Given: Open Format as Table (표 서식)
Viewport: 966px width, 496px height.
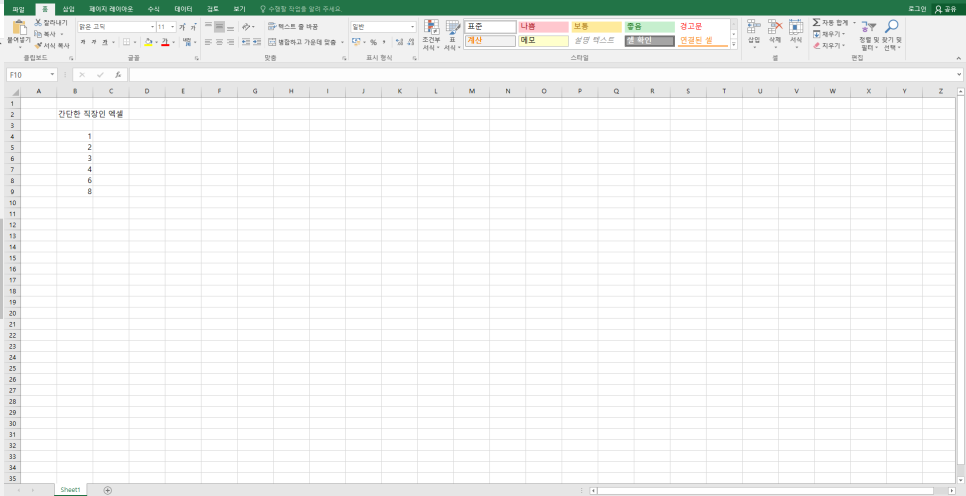Looking at the screenshot, I should point(453,36).
